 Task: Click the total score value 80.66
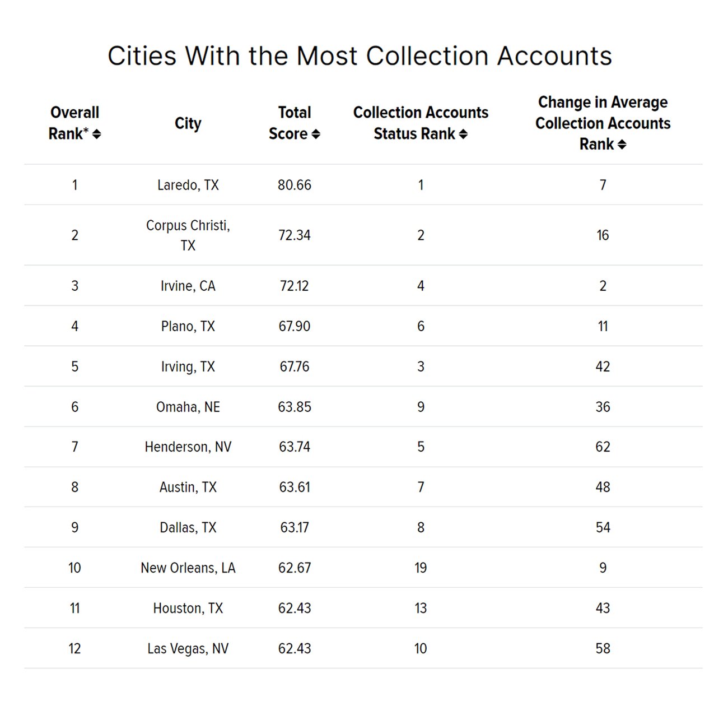pos(294,185)
